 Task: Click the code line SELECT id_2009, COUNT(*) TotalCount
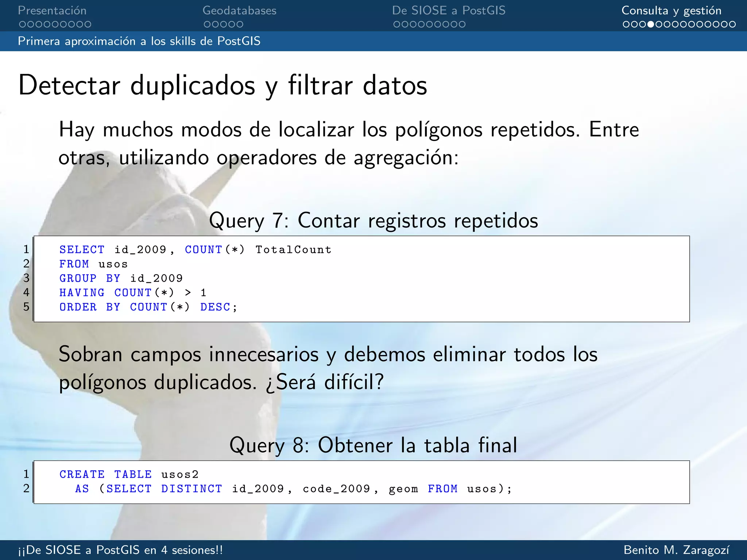[196, 250]
